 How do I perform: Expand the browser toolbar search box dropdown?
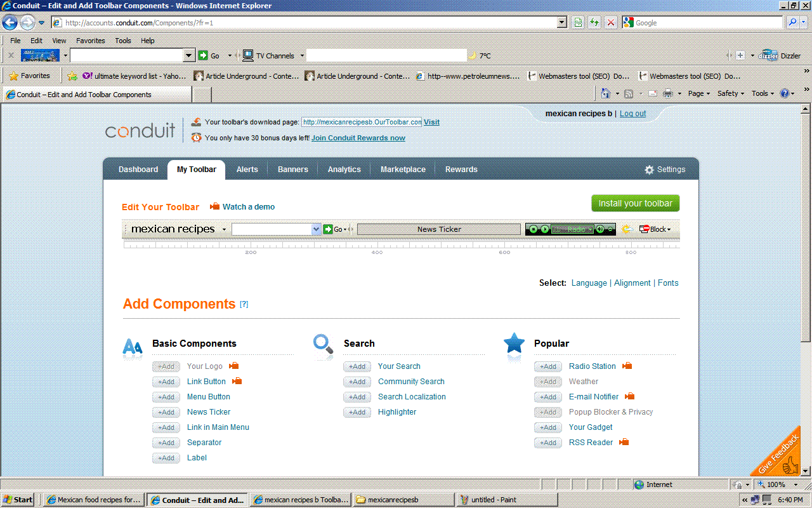tap(188, 55)
